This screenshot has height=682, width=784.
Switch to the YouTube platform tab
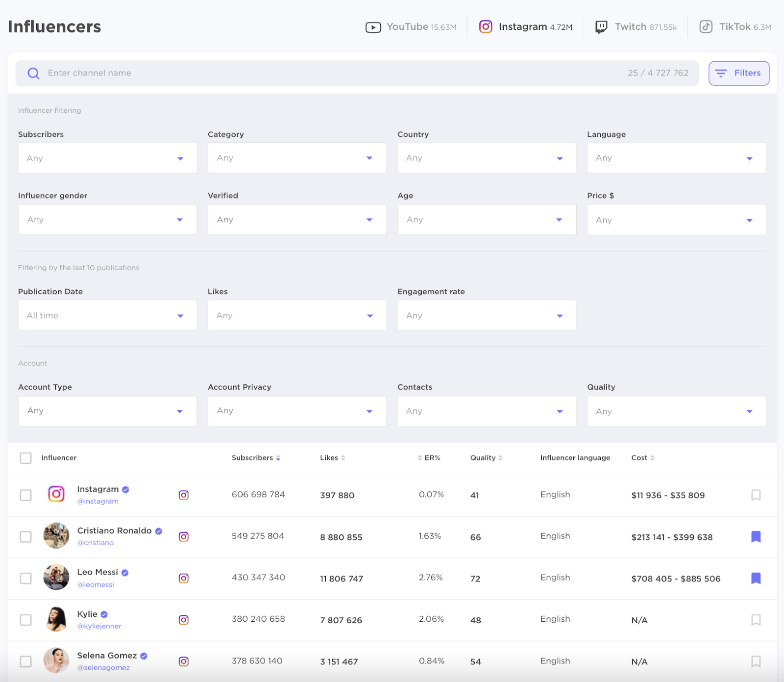(x=411, y=27)
